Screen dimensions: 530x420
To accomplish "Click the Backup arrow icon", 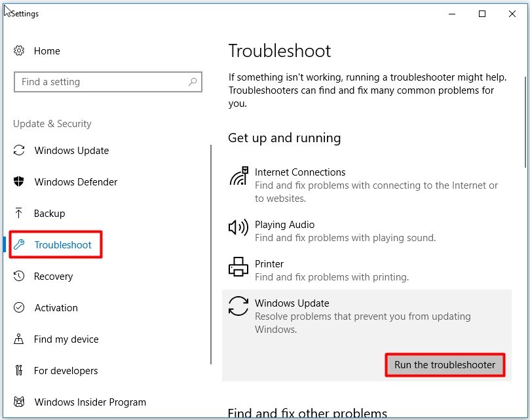I will pos(18,213).
